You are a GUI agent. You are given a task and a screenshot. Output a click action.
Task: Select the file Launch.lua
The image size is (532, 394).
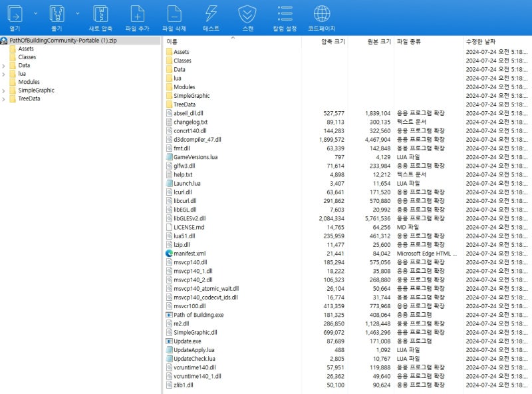[x=187, y=184]
